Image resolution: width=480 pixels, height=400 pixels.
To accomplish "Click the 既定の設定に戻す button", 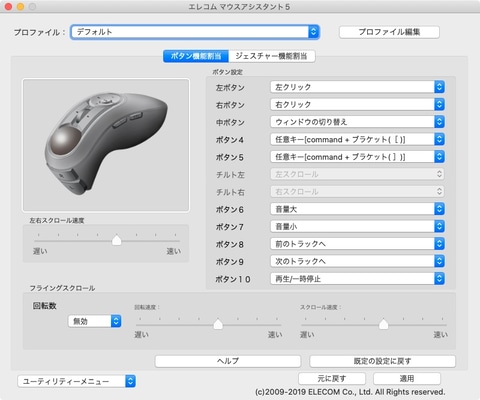I will (x=382, y=361).
